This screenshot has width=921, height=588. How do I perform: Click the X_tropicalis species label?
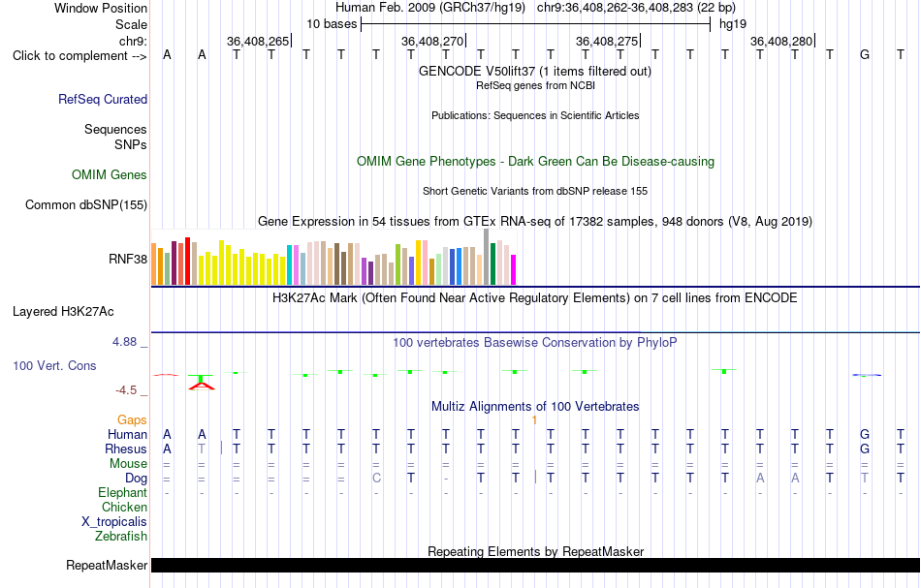click(x=114, y=522)
